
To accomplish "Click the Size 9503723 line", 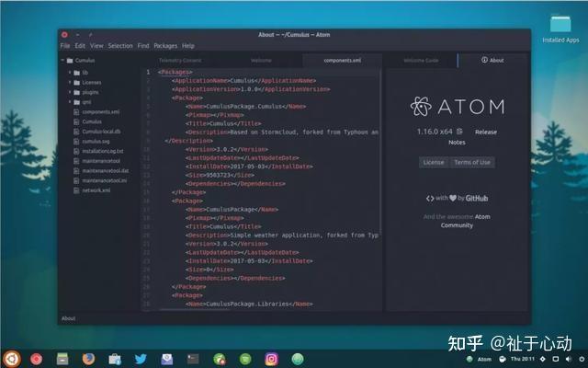I will (220, 175).
